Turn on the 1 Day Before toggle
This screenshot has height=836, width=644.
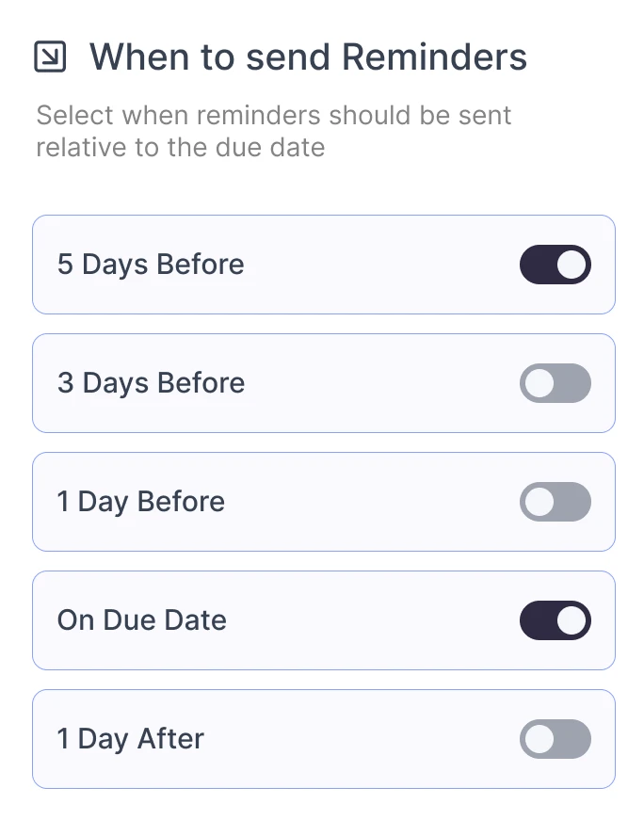[555, 502]
